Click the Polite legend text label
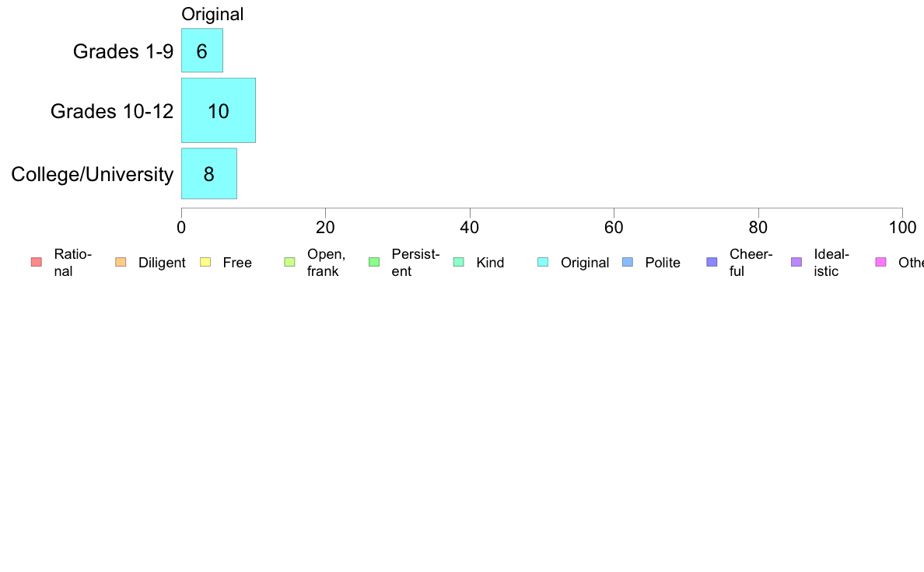This screenshot has height=572, width=924. [663, 263]
